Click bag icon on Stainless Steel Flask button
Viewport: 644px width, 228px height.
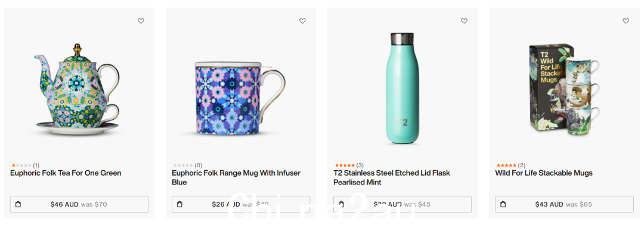341,204
